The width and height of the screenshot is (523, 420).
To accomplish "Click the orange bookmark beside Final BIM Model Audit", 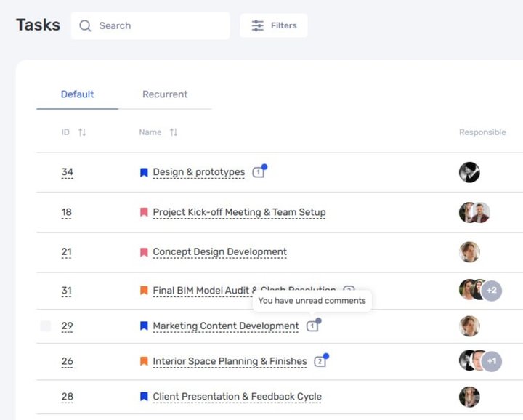I will tap(144, 291).
